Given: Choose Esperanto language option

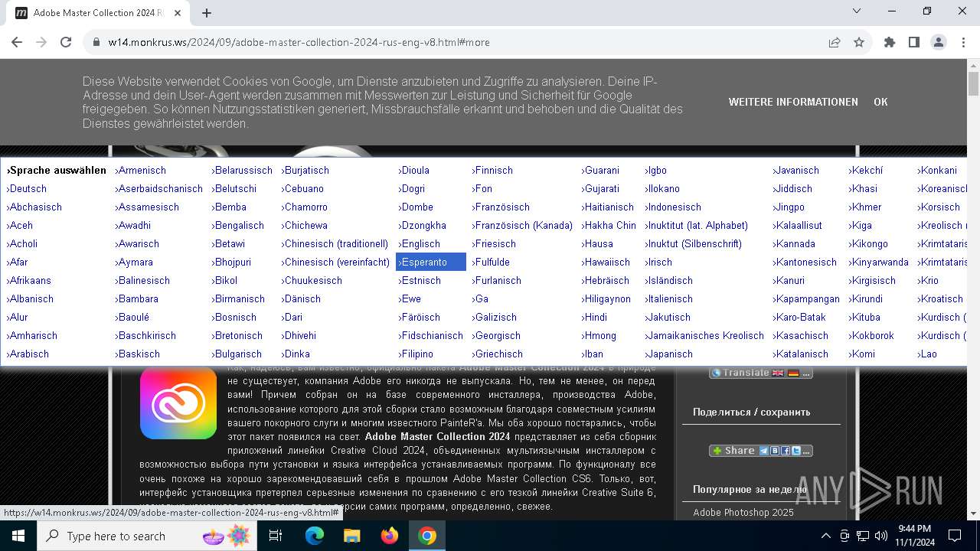Looking at the screenshot, I should tap(431, 262).
